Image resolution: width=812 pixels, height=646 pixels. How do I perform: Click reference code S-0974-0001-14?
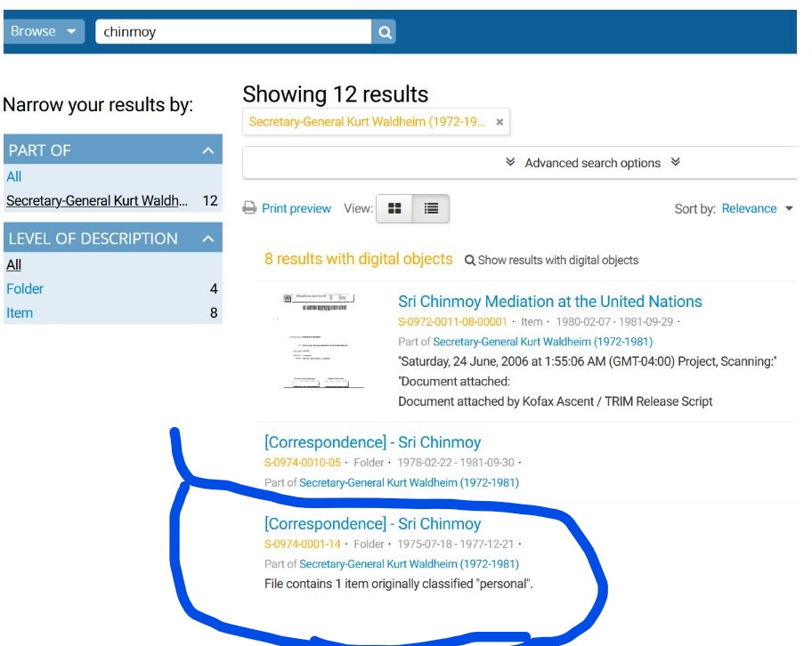303,545
